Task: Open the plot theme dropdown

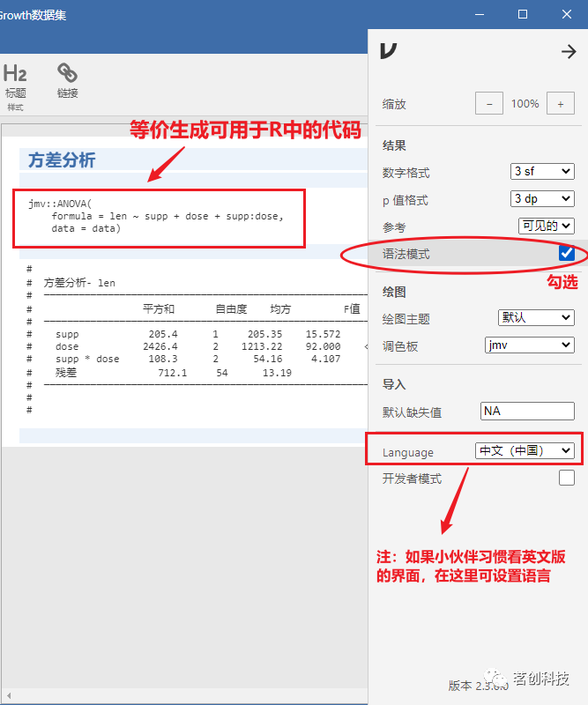Action: point(536,318)
